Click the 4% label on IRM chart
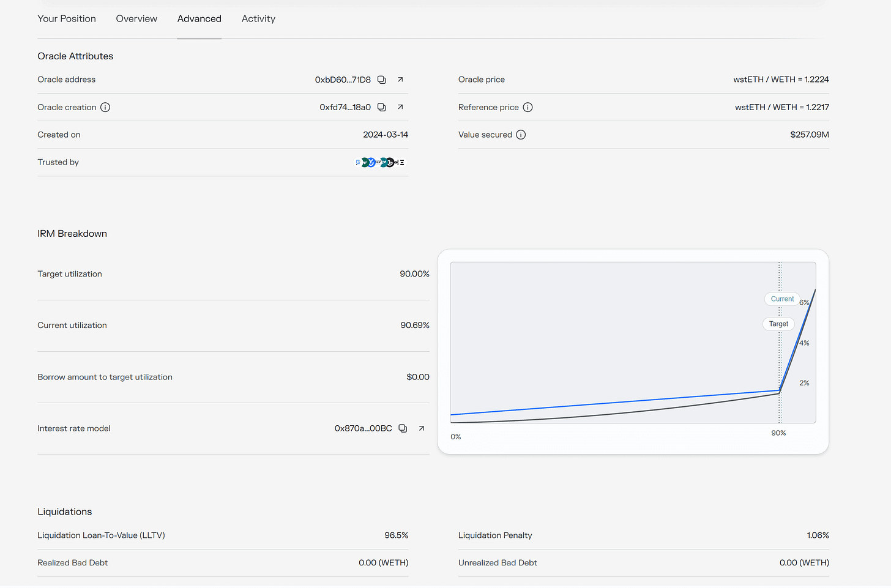The width and height of the screenshot is (891, 588). pyautogui.click(x=804, y=343)
